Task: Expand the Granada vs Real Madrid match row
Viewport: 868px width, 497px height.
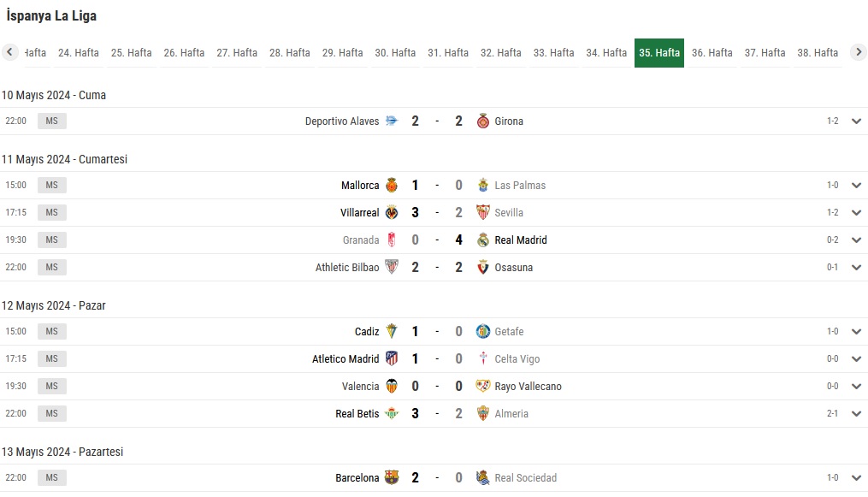Action: pos(856,240)
